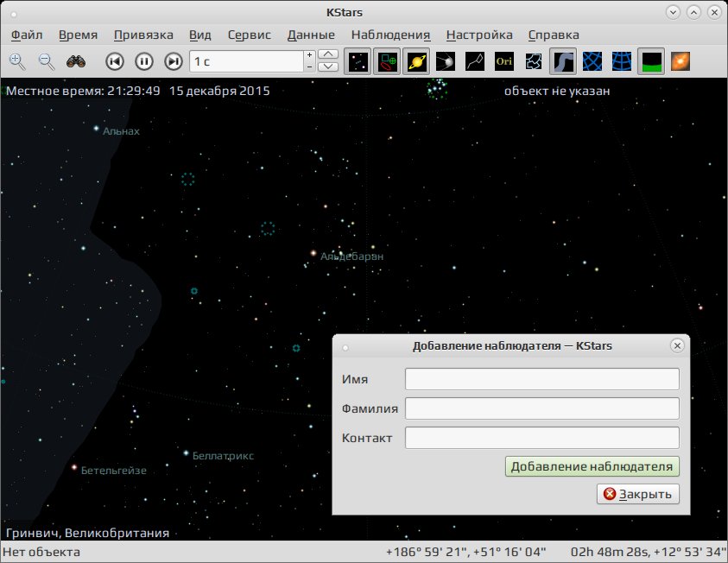The height and width of the screenshot is (563, 728).
Task: Open the Вид menu
Action: point(200,35)
